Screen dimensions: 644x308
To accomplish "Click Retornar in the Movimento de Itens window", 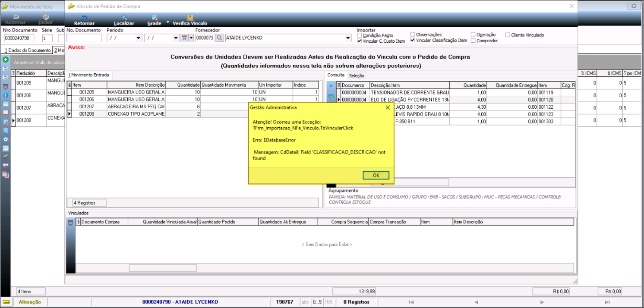I will click(16, 19).
